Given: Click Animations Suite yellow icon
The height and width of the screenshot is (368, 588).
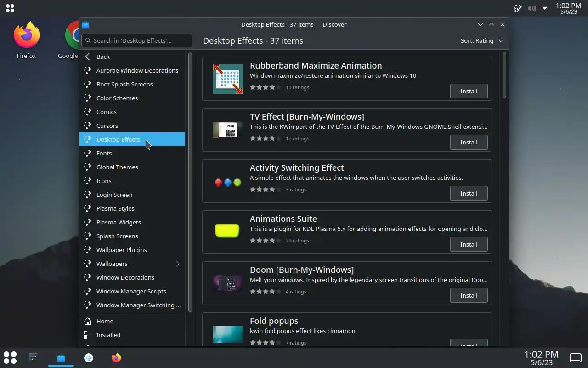Looking at the screenshot, I should [x=227, y=231].
